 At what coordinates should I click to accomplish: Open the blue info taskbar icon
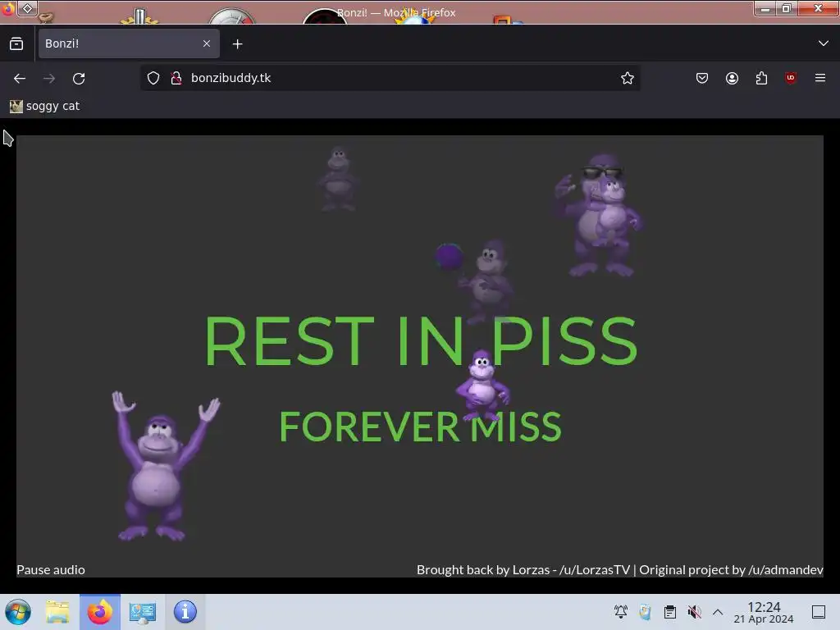(185, 612)
